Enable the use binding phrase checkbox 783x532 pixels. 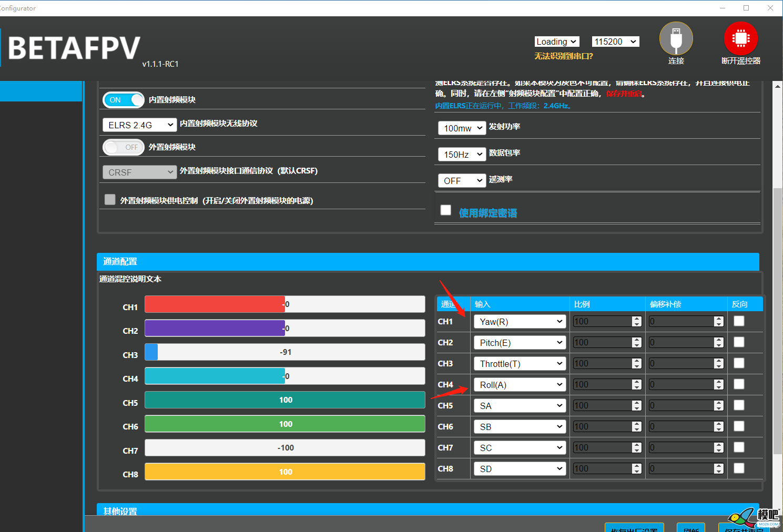[x=446, y=210]
